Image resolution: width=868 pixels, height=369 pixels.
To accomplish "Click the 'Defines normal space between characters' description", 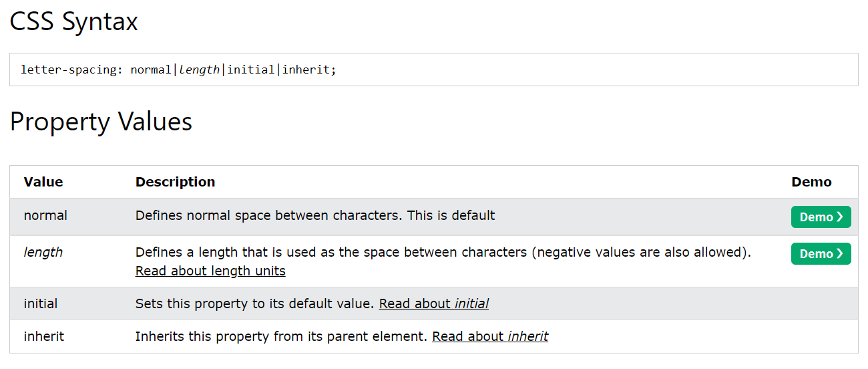I will [268, 216].
